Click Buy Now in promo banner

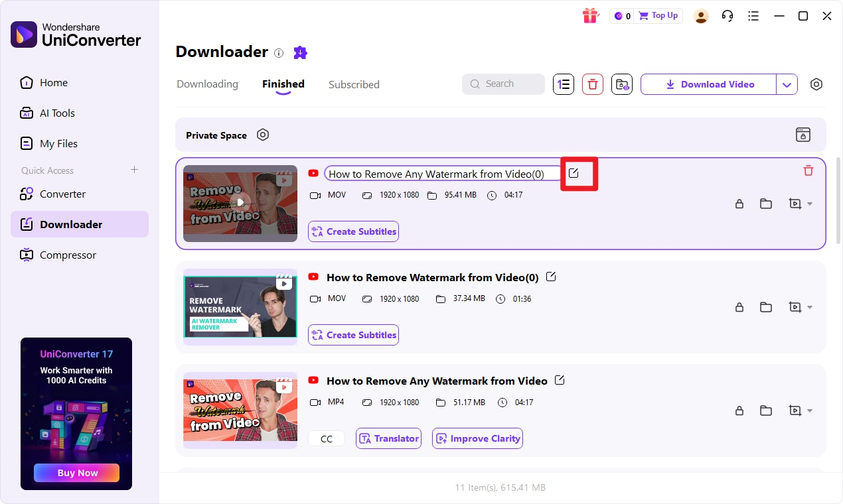(76, 473)
